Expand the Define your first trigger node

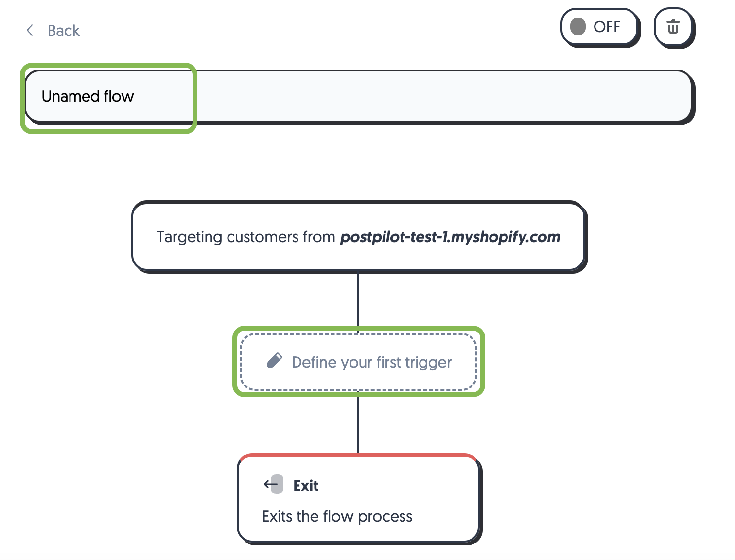pos(359,362)
